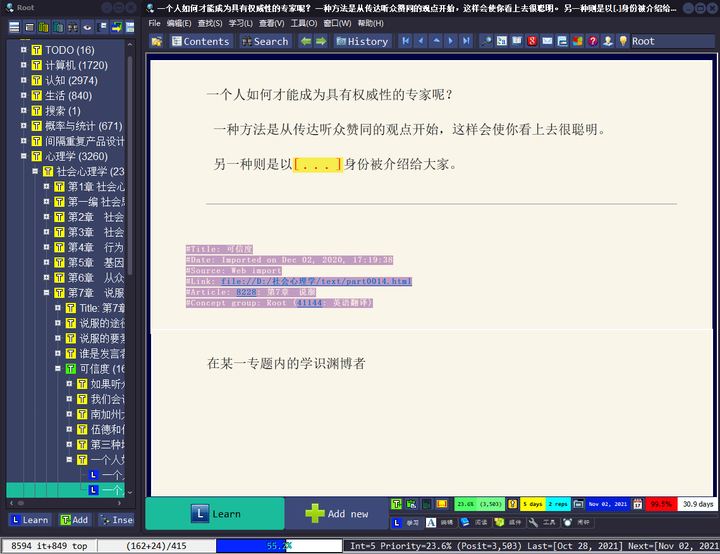
Task: Open the Search button in toolbar
Action: tap(265, 41)
